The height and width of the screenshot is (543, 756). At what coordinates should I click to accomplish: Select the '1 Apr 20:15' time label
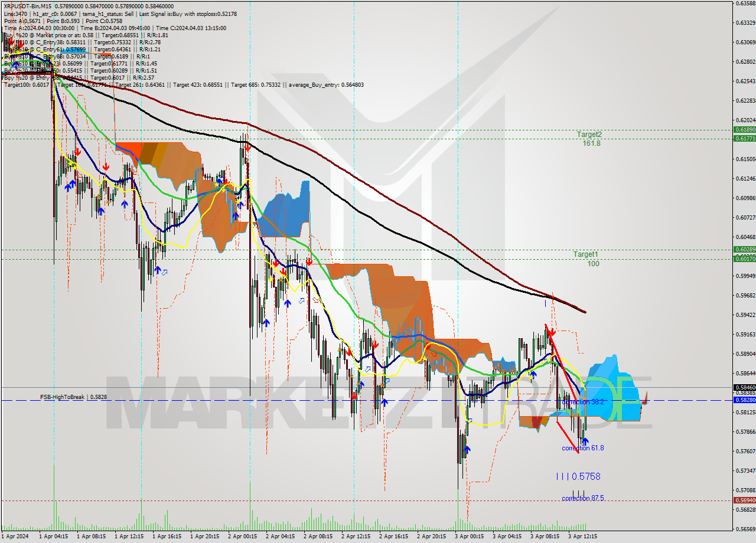[x=206, y=537]
